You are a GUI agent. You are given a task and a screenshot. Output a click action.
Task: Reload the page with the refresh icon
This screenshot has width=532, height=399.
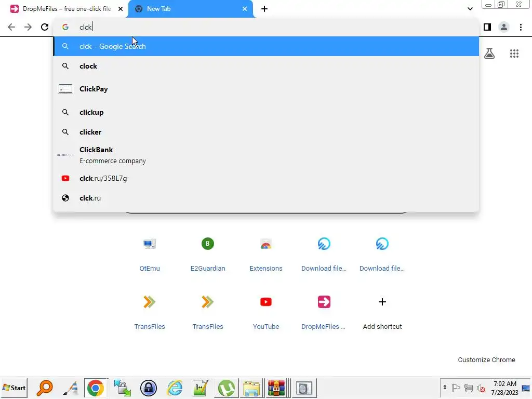pyautogui.click(x=45, y=27)
